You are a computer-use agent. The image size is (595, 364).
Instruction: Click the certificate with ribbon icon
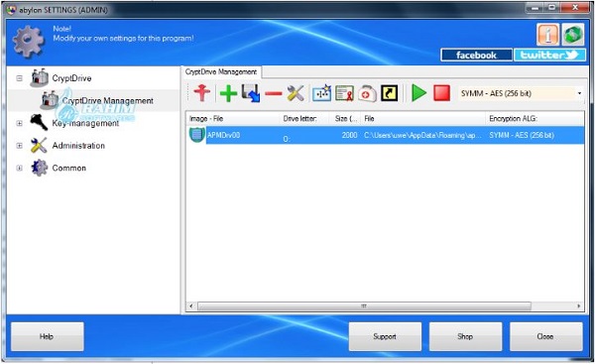pos(344,93)
